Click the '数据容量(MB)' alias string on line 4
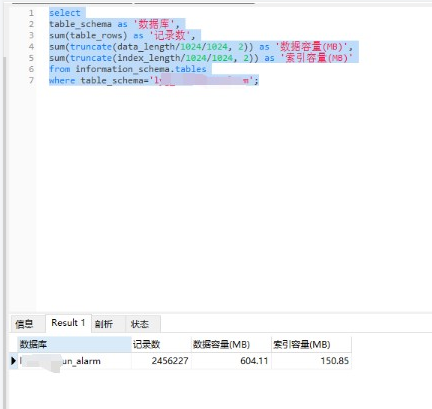Image resolution: width=432 pixels, height=409 pixels. click(312, 46)
